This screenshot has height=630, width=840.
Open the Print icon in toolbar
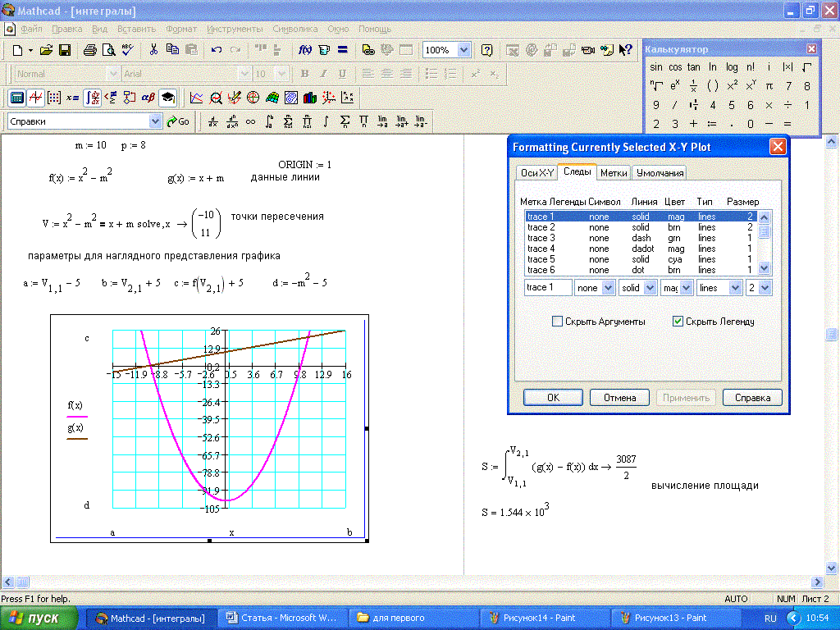click(90, 50)
